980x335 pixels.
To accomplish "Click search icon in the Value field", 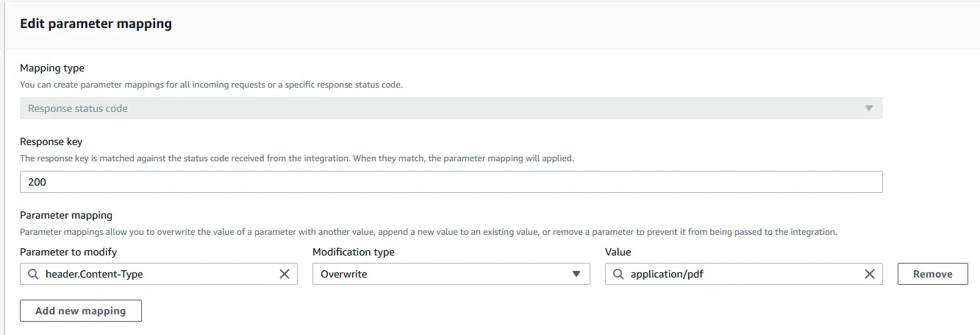I will point(618,274).
